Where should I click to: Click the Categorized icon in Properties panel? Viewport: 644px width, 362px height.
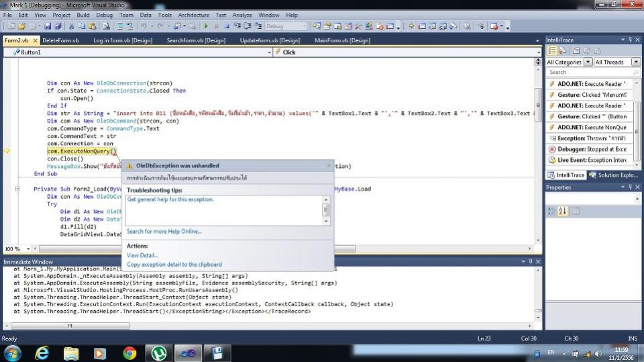click(552, 211)
